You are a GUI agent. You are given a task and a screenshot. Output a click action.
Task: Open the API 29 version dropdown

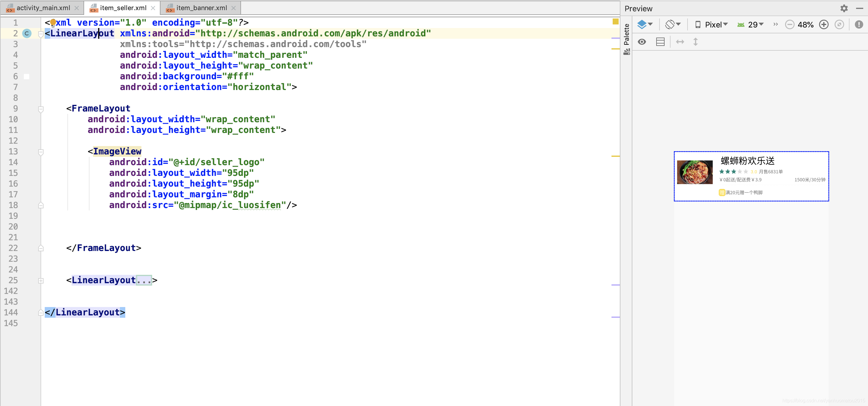751,24
